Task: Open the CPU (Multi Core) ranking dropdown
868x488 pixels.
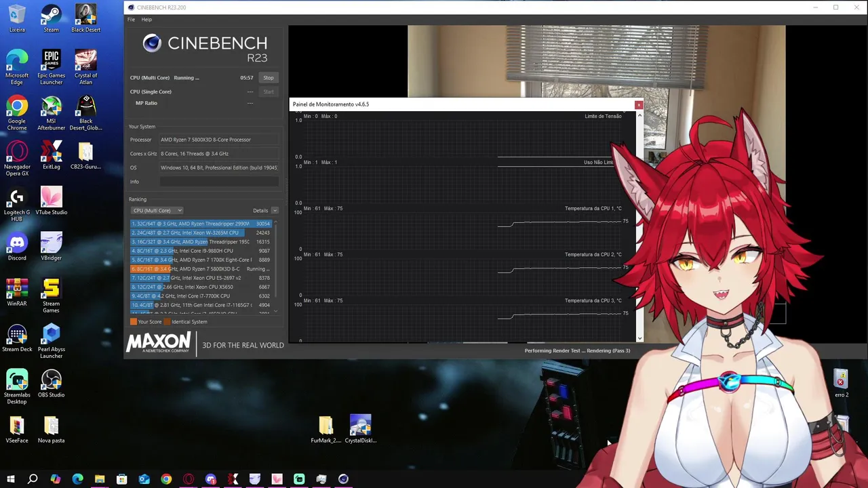Action: [157, 211]
